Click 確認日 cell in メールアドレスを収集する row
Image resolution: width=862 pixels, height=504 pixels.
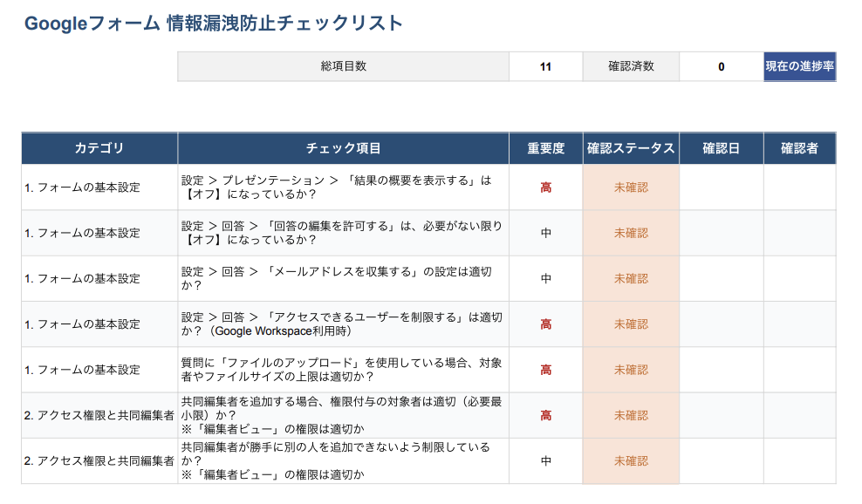[x=722, y=279]
